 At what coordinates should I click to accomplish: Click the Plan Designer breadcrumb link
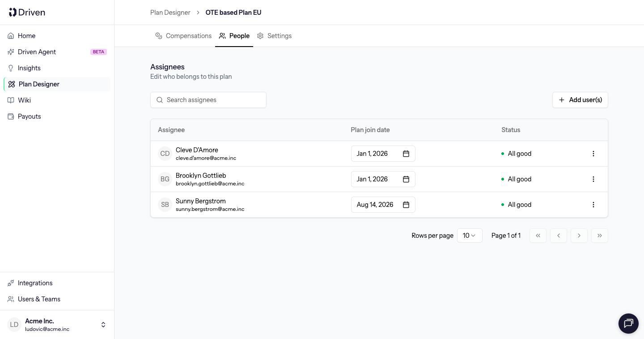click(x=170, y=13)
